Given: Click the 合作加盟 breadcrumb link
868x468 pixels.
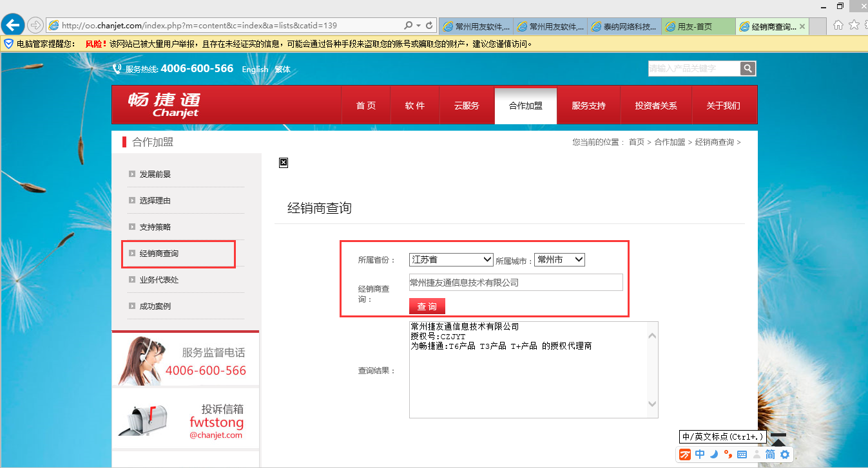Looking at the screenshot, I should click(670, 142).
